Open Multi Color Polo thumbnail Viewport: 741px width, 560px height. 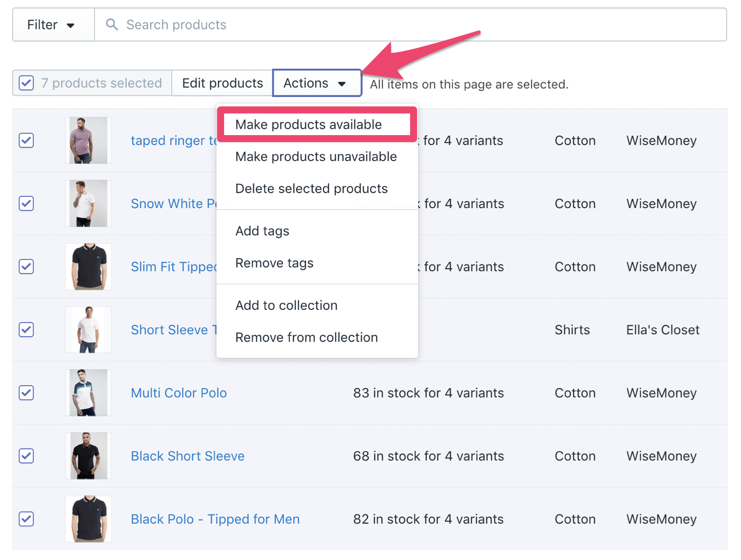(89, 393)
